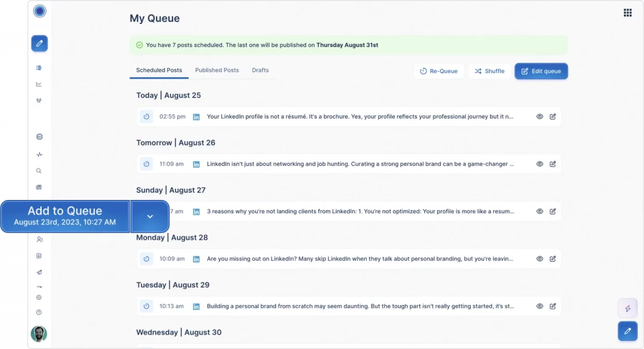The image size is (644, 349).
Task: Switch to the Drafts tab
Action: coord(260,70)
